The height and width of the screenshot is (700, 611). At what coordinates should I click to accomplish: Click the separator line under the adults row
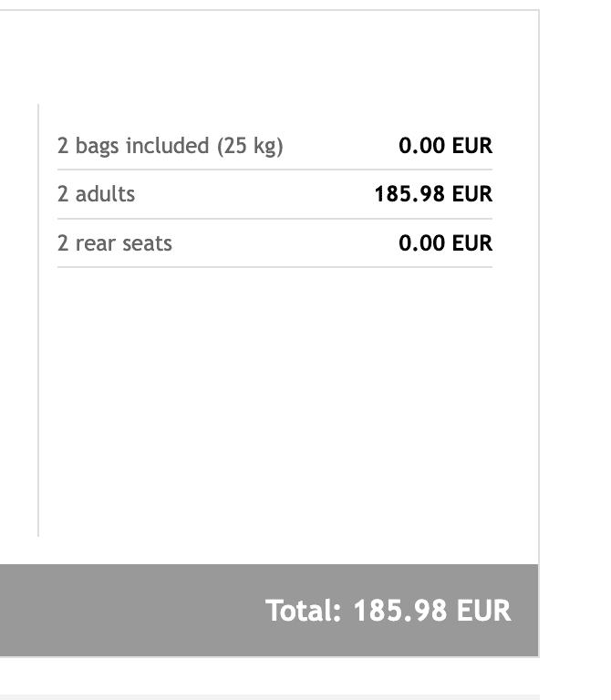[274, 219]
